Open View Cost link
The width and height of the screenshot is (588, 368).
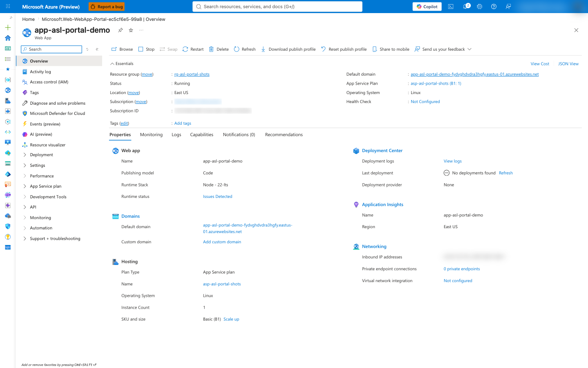(540, 64)
